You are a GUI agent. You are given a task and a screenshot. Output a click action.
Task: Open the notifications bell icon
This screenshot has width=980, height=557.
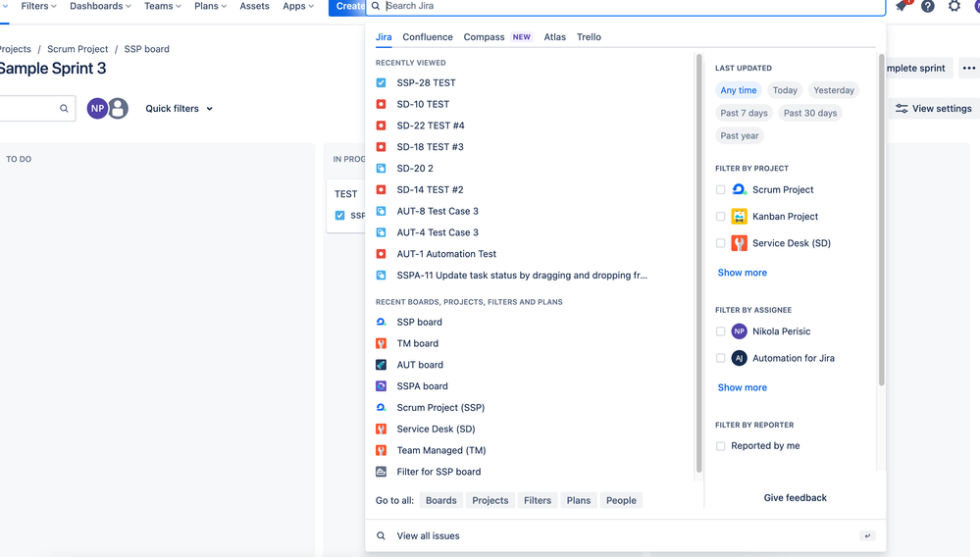pos(902,6)
